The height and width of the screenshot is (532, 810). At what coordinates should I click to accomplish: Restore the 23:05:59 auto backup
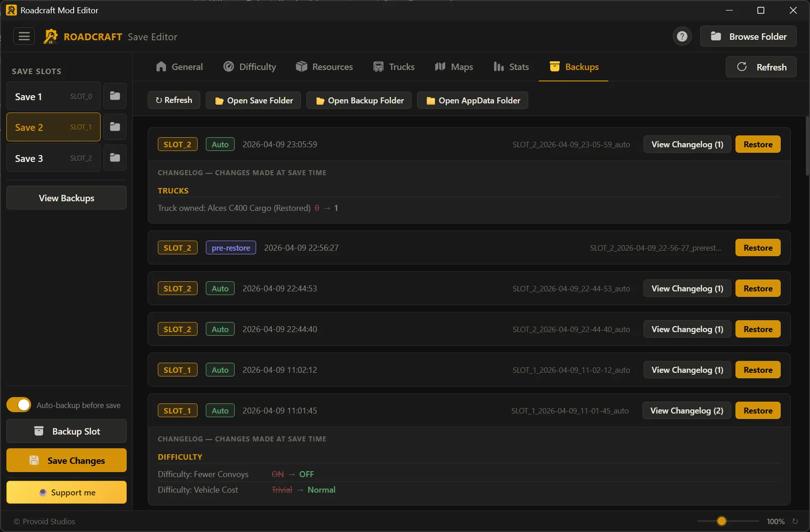click(x=758, y=144)
